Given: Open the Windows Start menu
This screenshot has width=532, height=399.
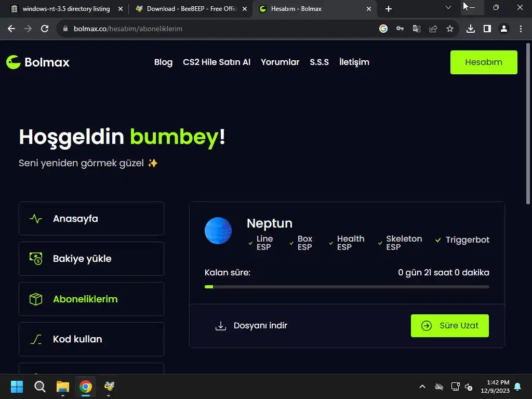Looking at the screenshot, I should (x=17, y=387).
